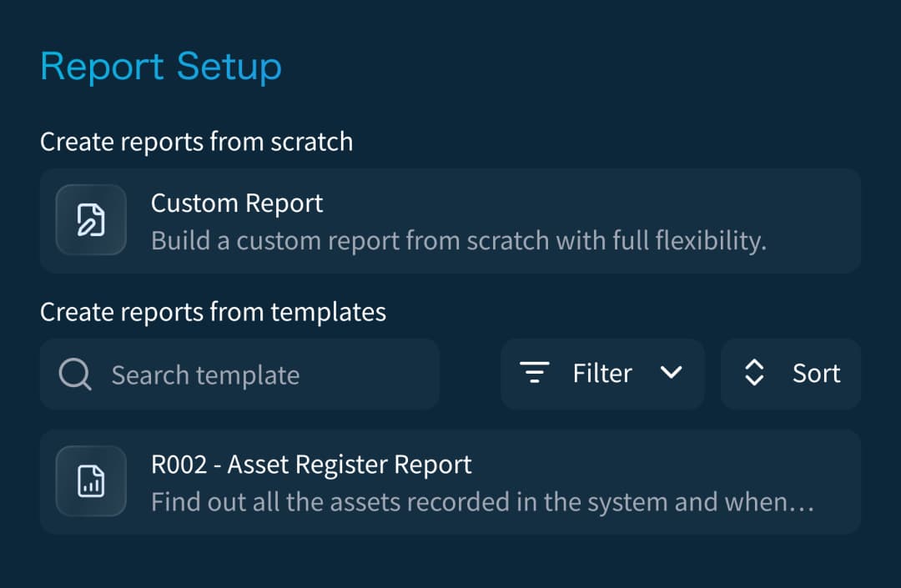
Task: Click the Sort label text
Action: click(x=816, y=373)
